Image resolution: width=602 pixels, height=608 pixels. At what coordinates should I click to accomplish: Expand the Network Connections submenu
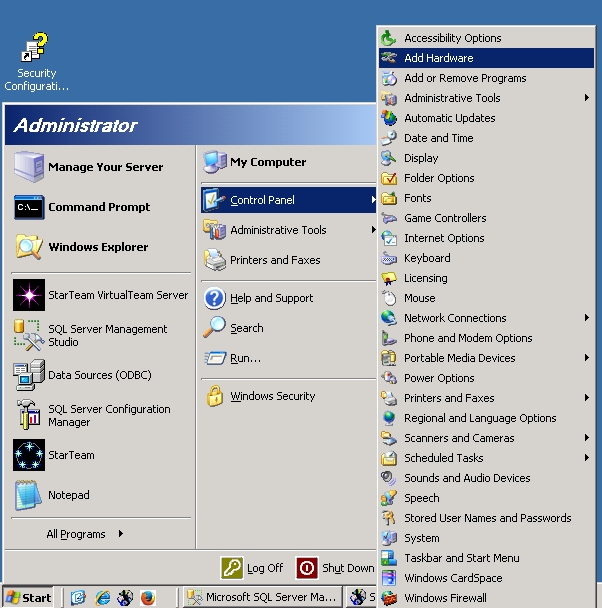pos(455,318)
